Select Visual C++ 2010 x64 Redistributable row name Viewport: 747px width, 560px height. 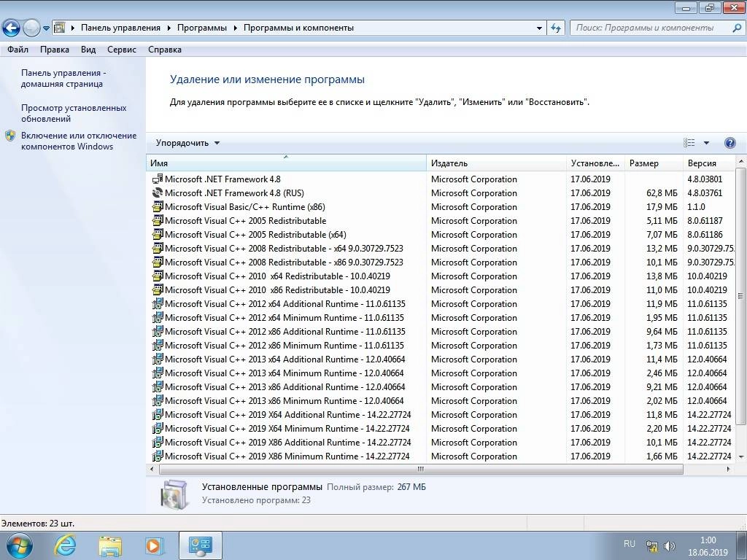pyautogui.click(x=277, y=276)
